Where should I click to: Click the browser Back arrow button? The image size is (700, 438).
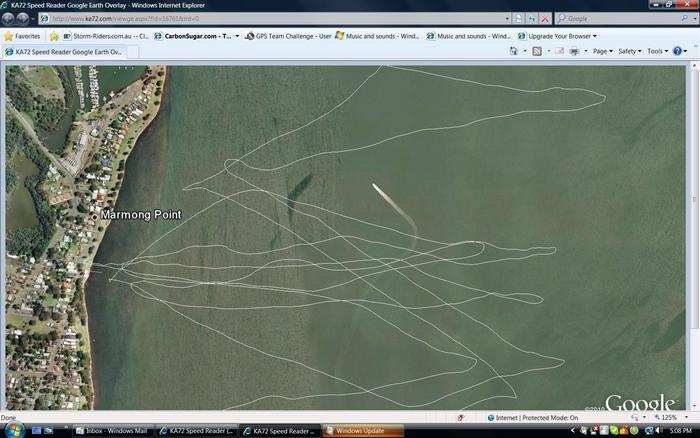[x=9, y=18]
